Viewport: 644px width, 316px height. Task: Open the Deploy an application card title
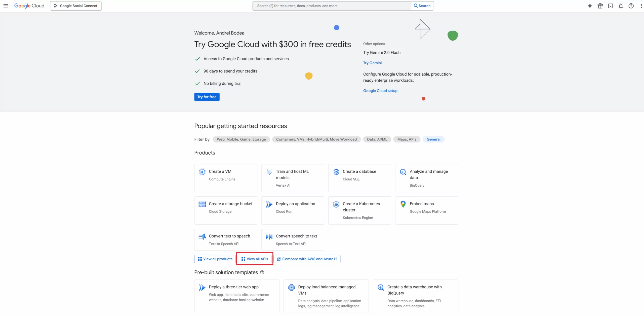295,204
